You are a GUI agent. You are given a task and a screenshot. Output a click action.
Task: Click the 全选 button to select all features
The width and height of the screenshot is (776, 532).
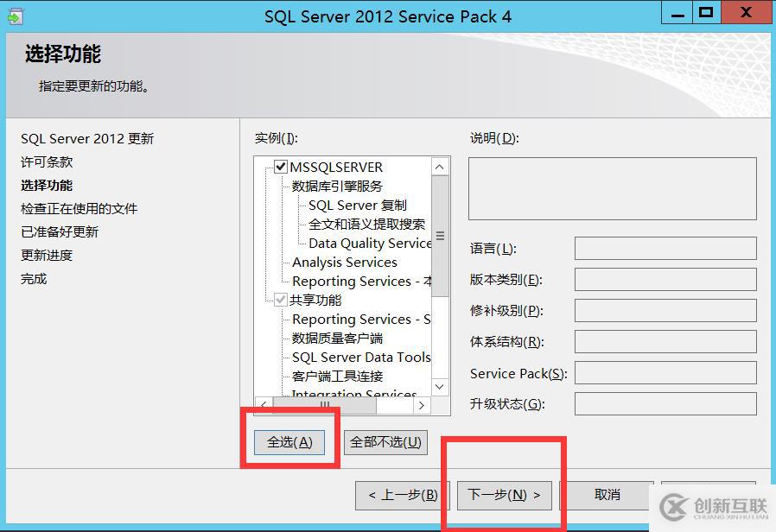click(x=289, y=442)
